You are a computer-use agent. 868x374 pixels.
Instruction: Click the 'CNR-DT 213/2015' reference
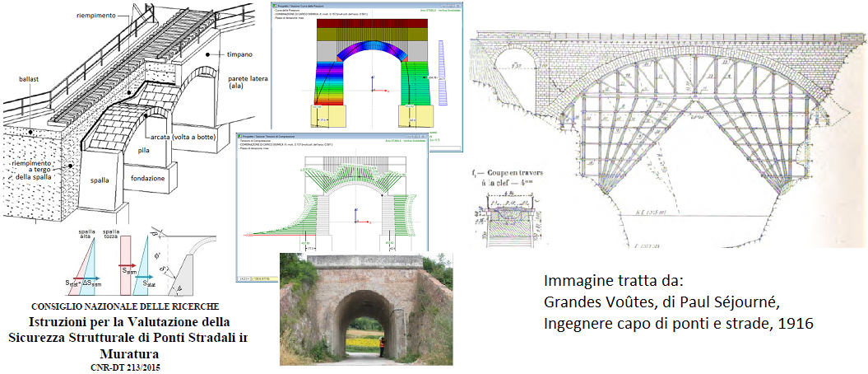click(x=126, y=367)
